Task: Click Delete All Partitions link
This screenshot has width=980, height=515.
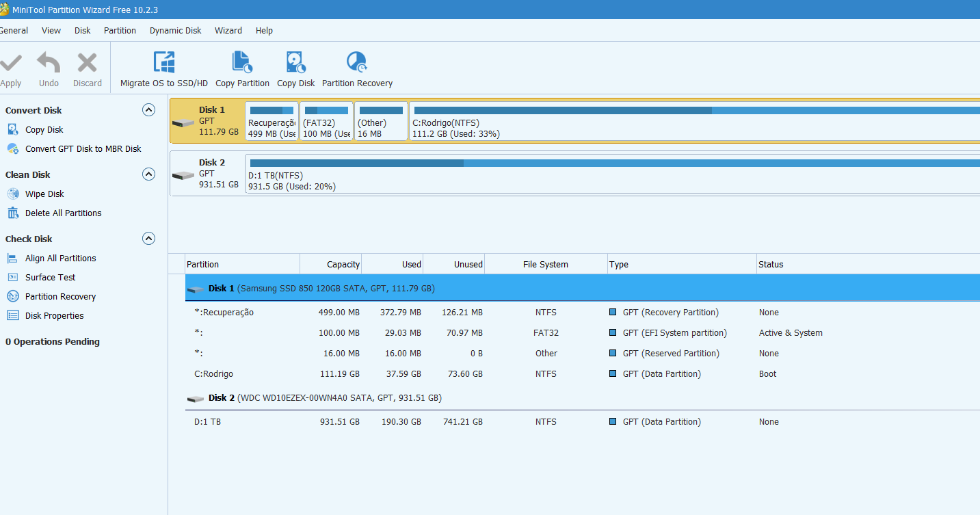Action: [x=64, y=213]
